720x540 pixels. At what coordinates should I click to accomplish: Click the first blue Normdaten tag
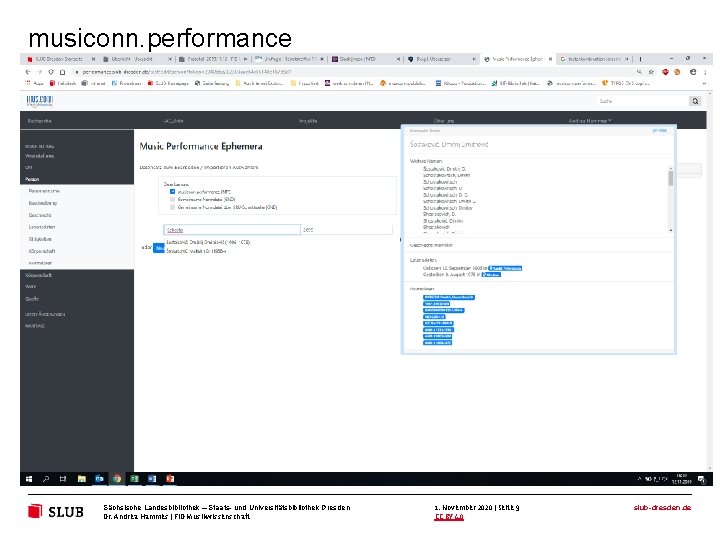click(x=449, y=298)
